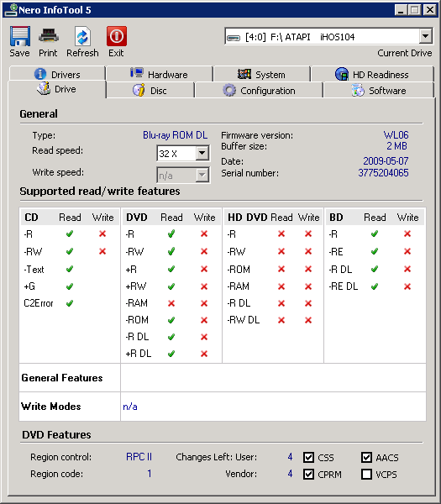Screen dimensions: 441x504
Task: Click the drive icon in Current Drive box
Action: [234, 38]
